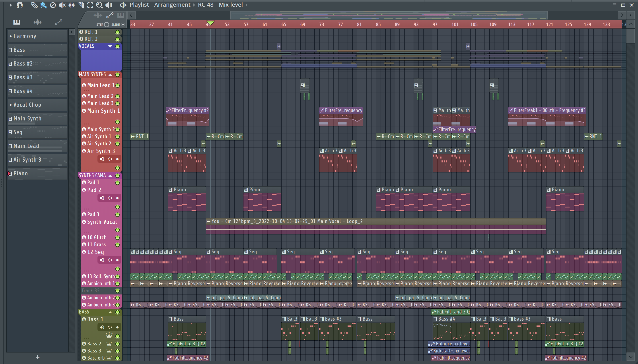The width and height of the screenshot is (638, 364).
Task: Select the Main Lead pattern in picker
Action: click(37, 146)
